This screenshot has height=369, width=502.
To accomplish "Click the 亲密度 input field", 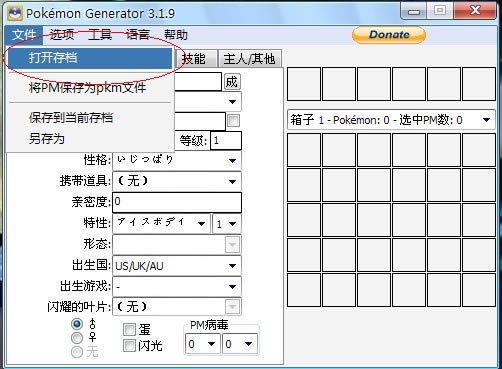I will tap(177, 202).
